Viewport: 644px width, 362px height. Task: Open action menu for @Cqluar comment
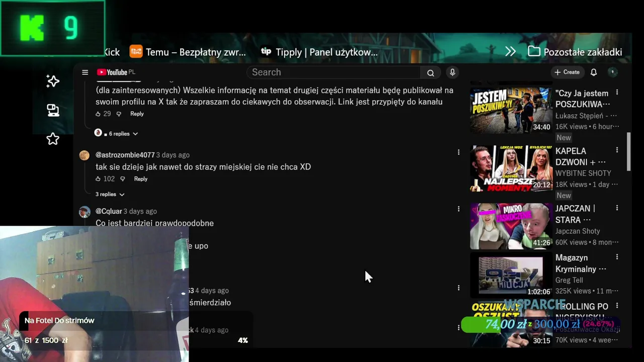pyautogui.click(x=458, y=208)
